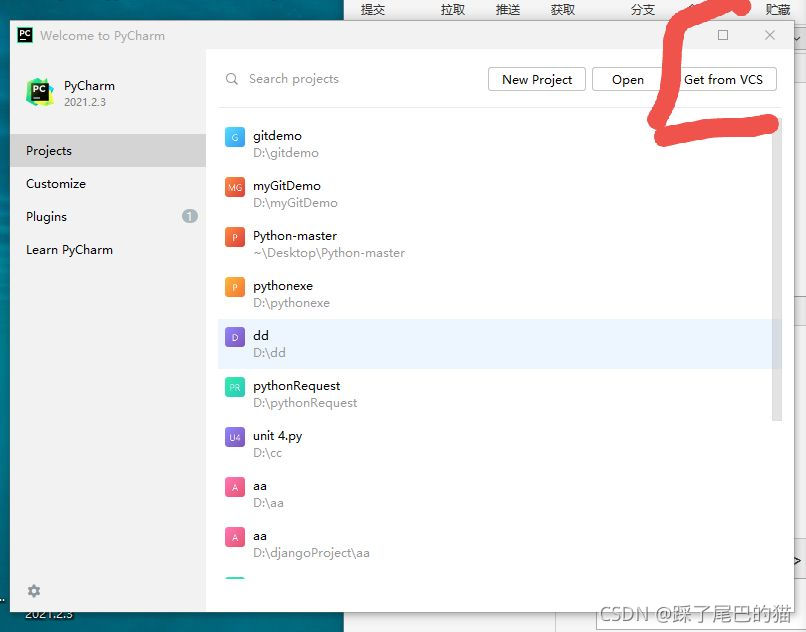Go to the Plugins section

tap(108, 216)
